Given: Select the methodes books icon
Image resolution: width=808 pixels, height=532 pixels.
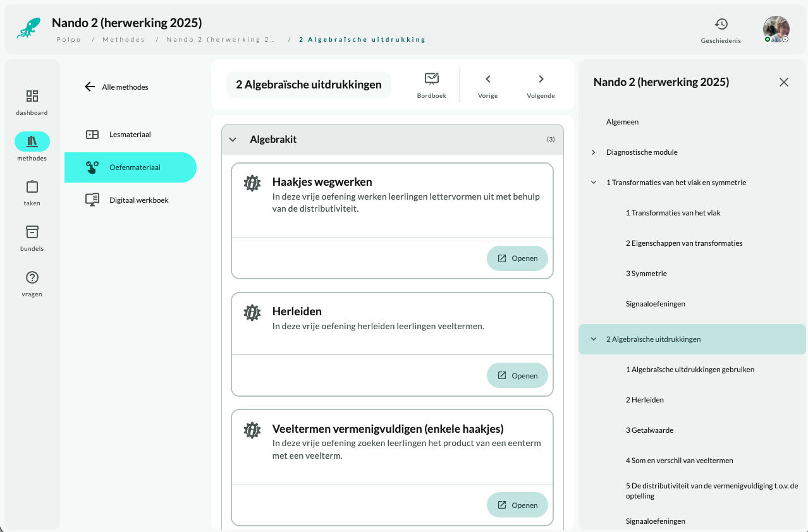Looking at the screenshot, I should pyautogui.click(x=32, y=142).
